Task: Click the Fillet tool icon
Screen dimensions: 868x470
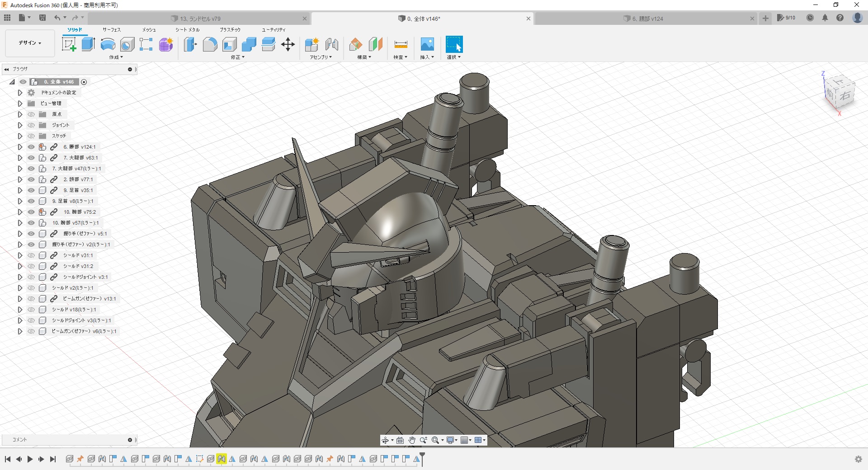Action: 210,44
